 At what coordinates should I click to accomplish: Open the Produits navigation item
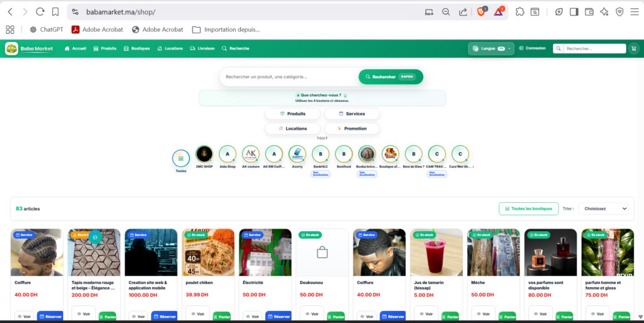tap(105, 48)
